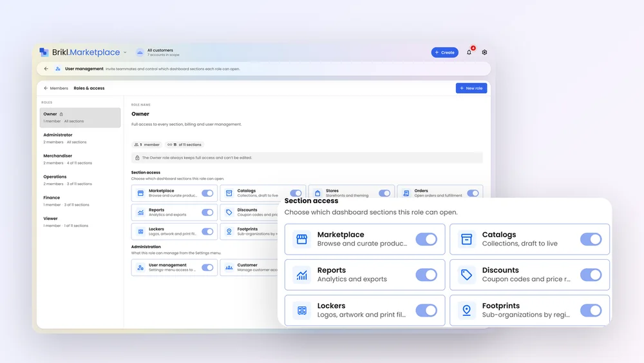Click Catalogs archive box icon in enlarged panel
644x363 pixels.
point(466,239)
